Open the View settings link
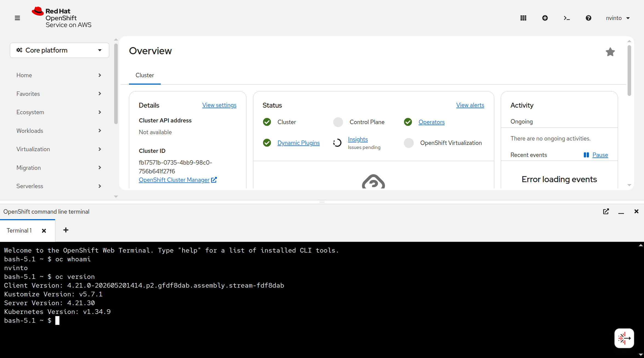 tap(219, 105)
